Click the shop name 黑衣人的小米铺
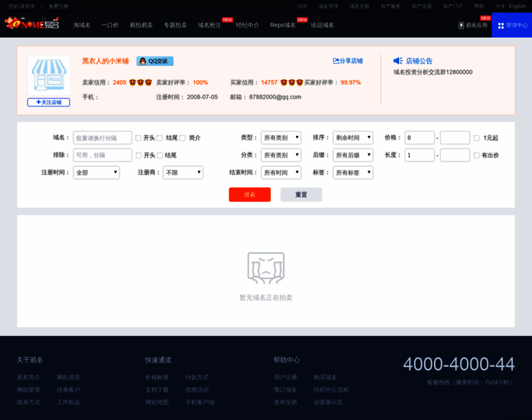Image resolution: width=532 pixels, height=420 pixels. (106, 61)
